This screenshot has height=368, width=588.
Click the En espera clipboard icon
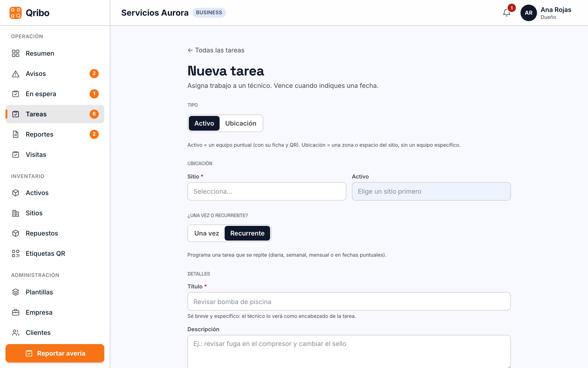pos(16,94)
